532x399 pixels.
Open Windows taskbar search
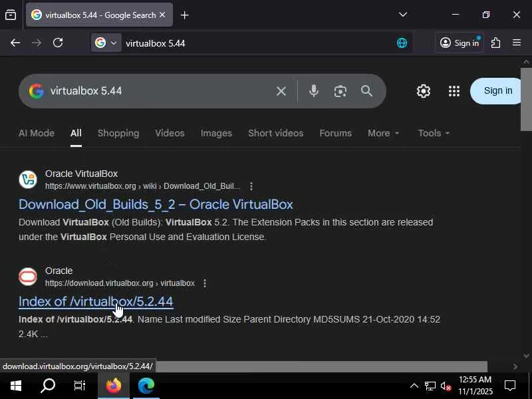(48, 386)
